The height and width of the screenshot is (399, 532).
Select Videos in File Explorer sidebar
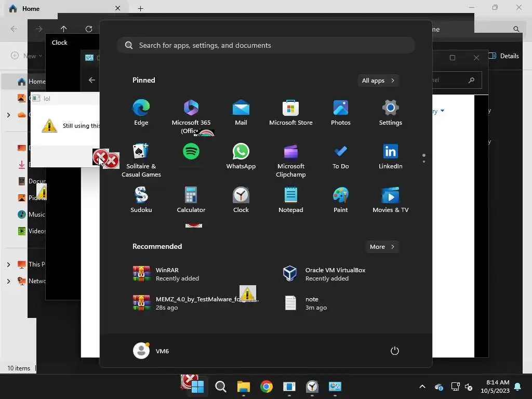[32, 231]
